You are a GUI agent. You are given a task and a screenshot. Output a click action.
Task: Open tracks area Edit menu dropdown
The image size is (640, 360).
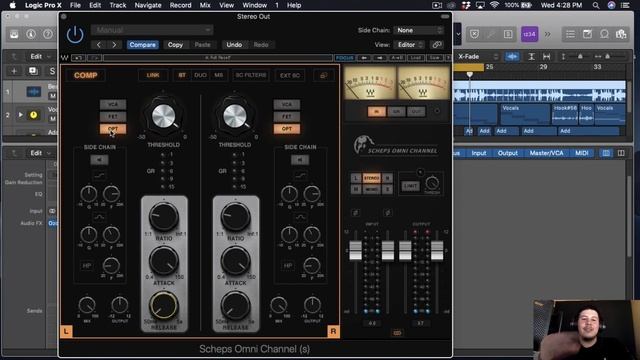click(40, 57)
